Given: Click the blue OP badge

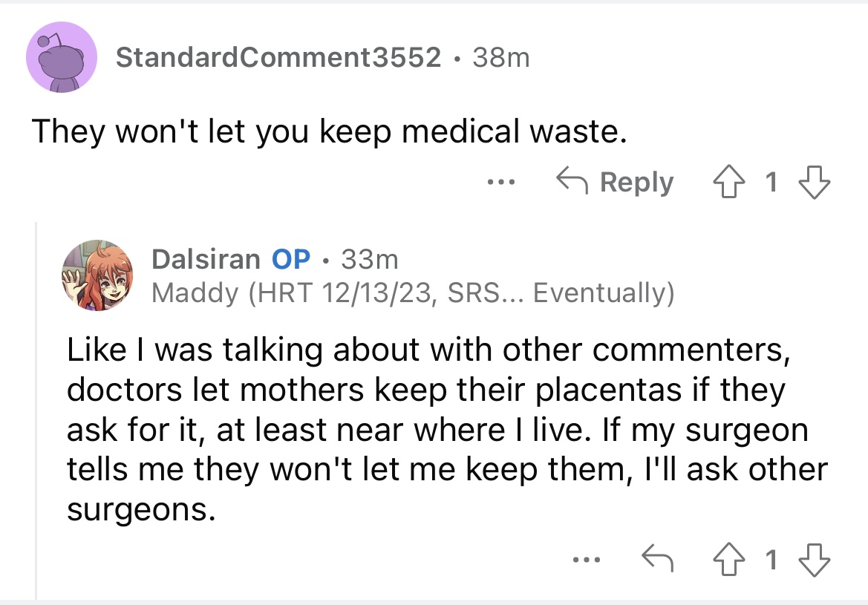Looking at the screenshot, I should click(291, 259).
